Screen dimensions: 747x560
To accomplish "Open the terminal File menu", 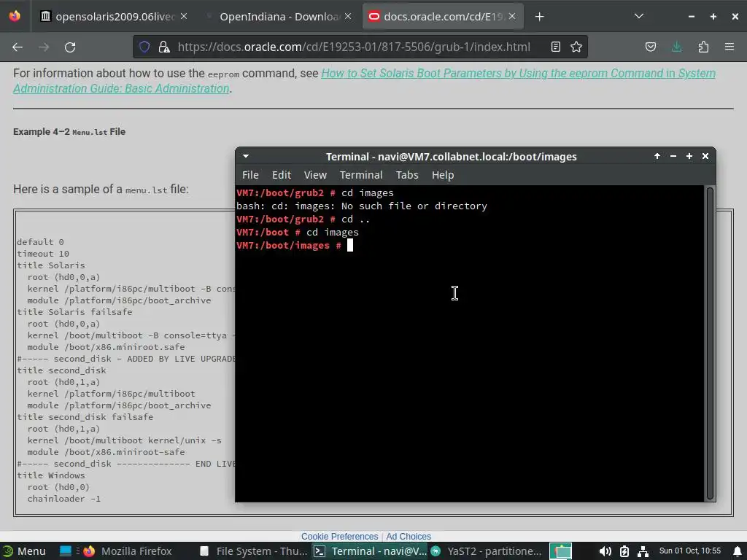I will click(250, 175).
